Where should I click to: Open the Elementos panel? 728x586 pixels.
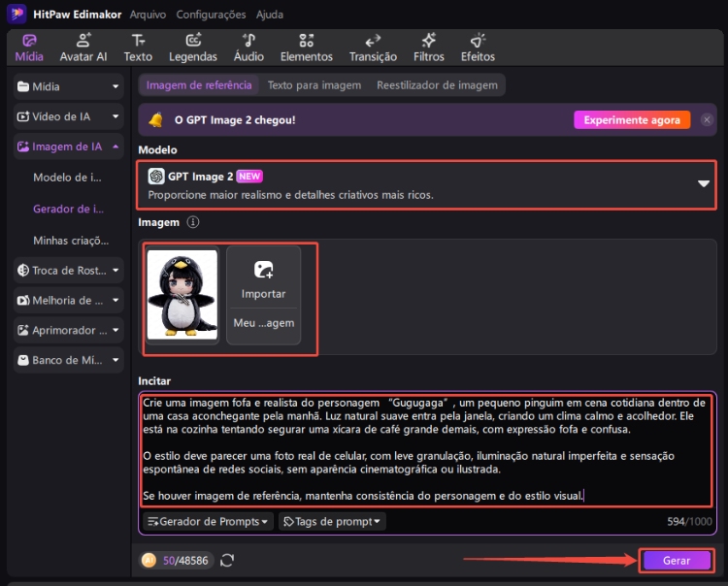coord(307,48)
